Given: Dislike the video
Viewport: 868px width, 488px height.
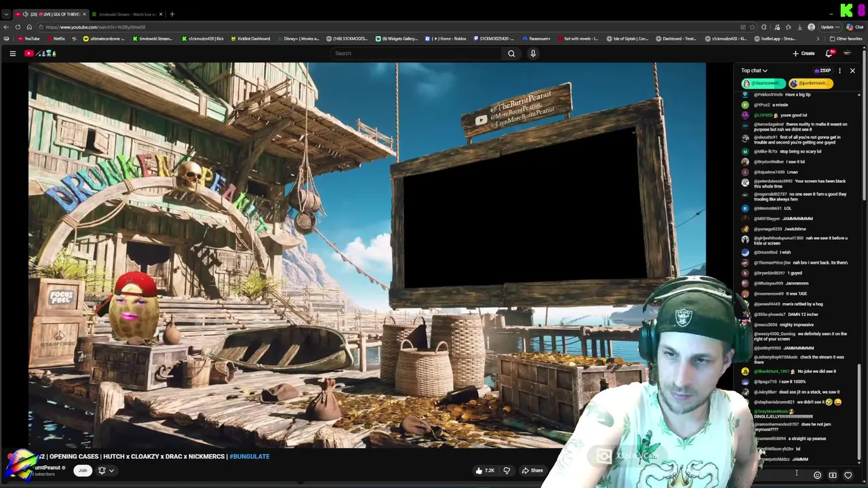Looking at the screenshot, I should click(507, 470).
